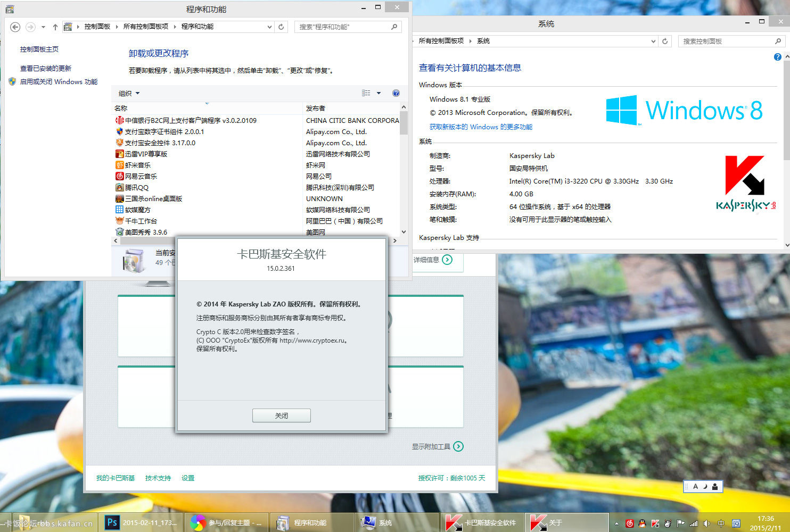Refresh the 程序和功能 window
Viewport: 790px width, 532px height.
[281, 27]
